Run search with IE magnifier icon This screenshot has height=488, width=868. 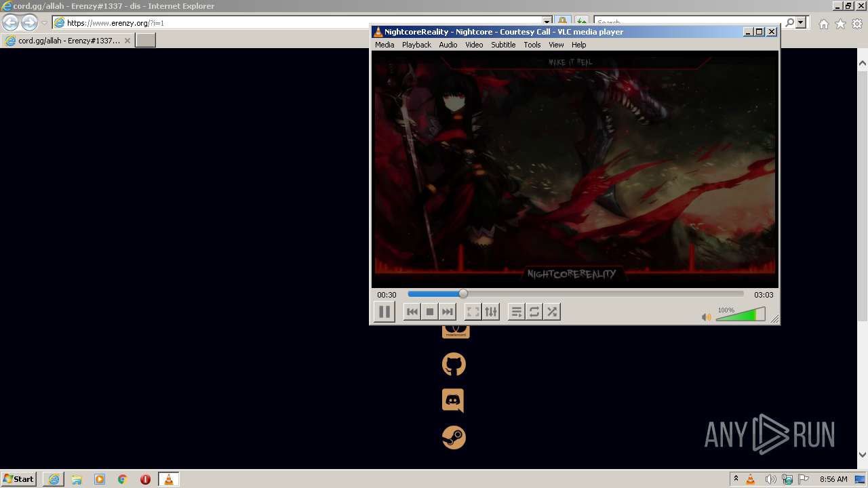click(789, 22)
